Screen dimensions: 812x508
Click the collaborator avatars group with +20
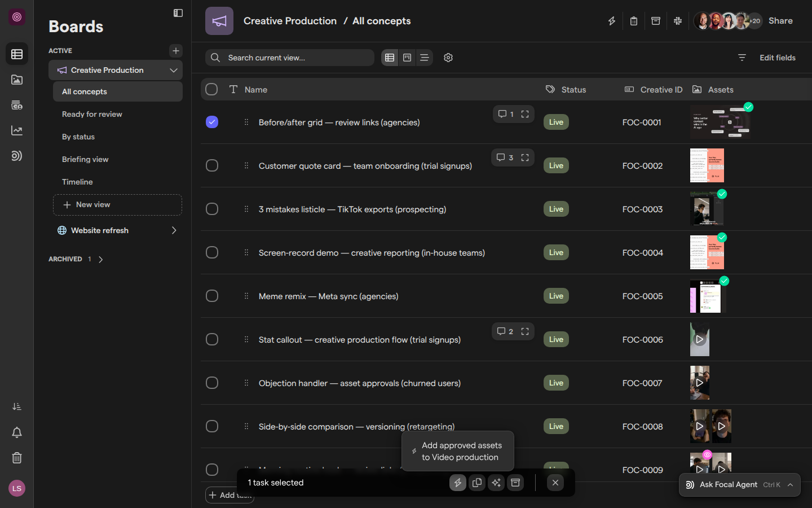coord(727,21)
